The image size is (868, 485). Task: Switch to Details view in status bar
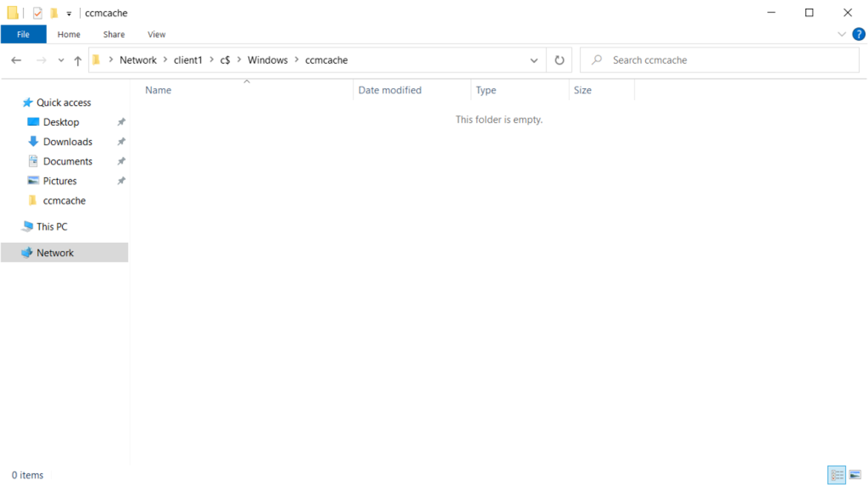tap(837, 475)
